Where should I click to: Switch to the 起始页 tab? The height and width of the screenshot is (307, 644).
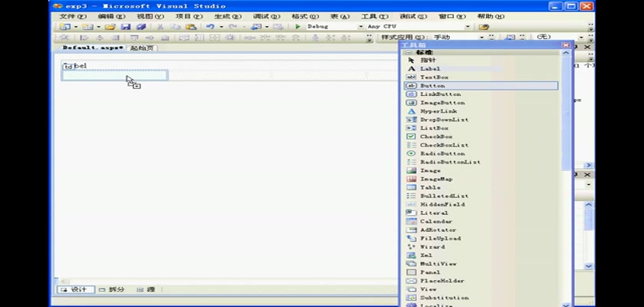142,48
